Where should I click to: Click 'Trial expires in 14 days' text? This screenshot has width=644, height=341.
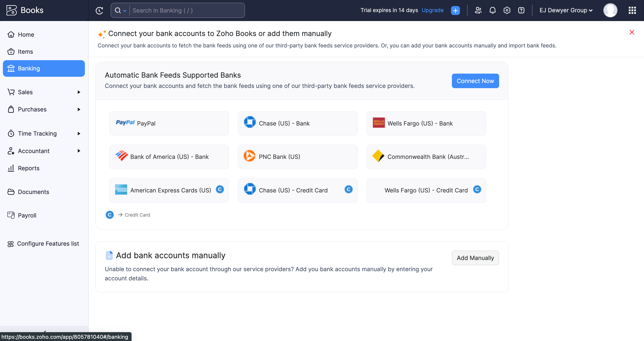[x=389, y=10]
